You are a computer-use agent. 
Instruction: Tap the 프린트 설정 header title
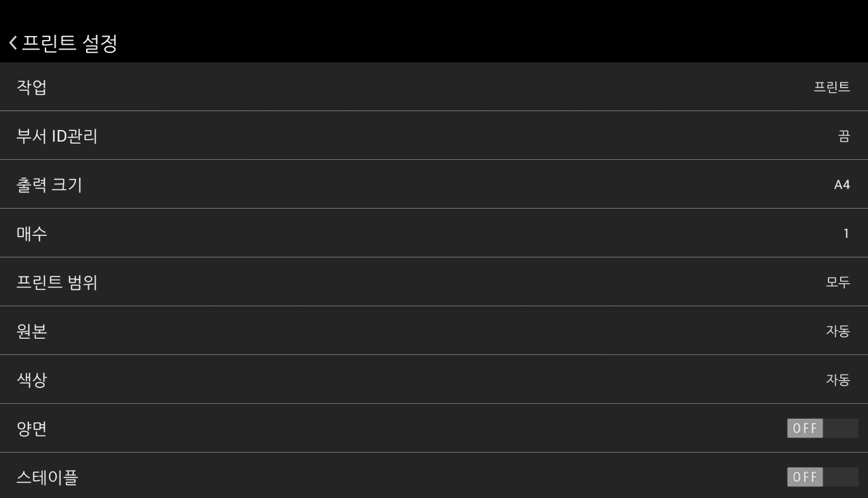click(x=70, y=43)
